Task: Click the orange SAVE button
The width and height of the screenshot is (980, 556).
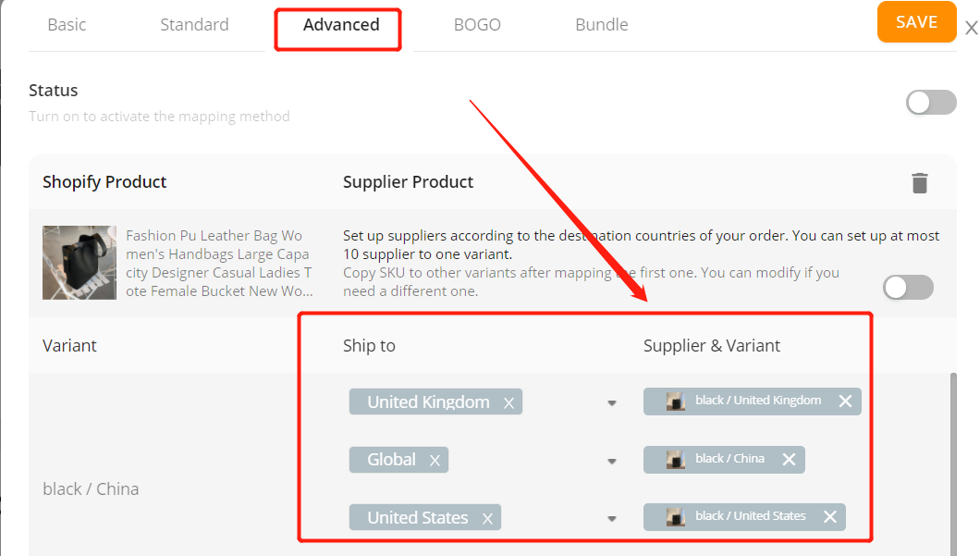Action: (916, 22)
